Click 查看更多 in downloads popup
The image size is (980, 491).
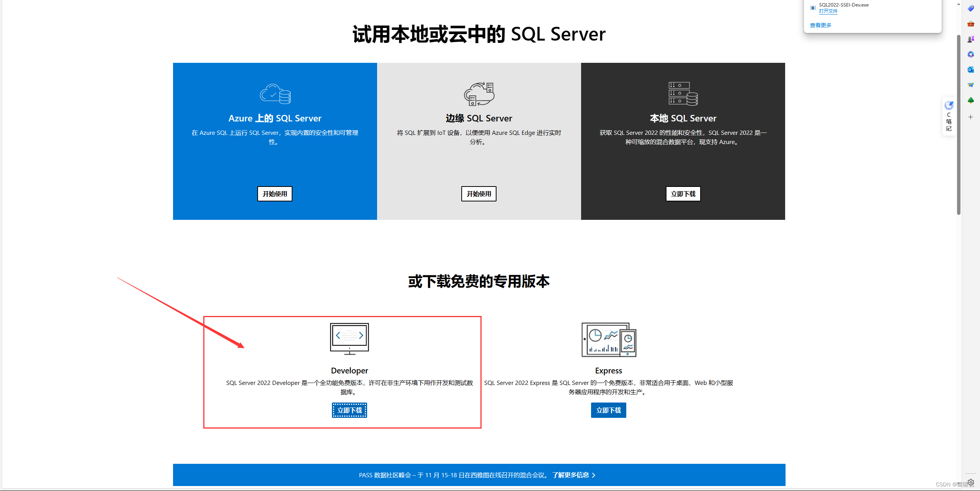(x=820, y=25)
